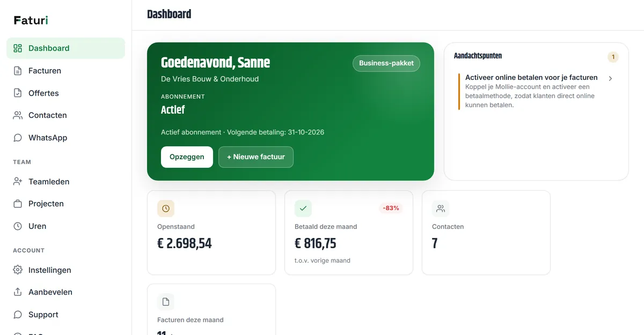This screenshot has width=644, height=335.
Task: Open the Support sidebar link
Action: [65, 315]
